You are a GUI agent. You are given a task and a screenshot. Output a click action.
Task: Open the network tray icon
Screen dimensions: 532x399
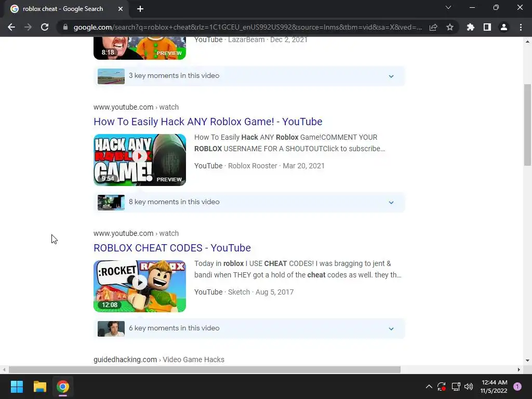(x=456, y=387)
